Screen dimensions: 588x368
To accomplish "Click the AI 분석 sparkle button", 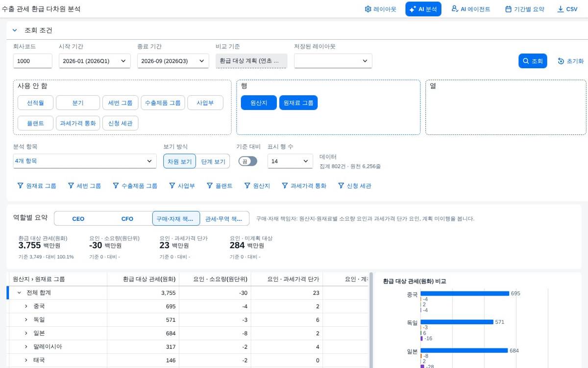I will (x=423, y=9).
